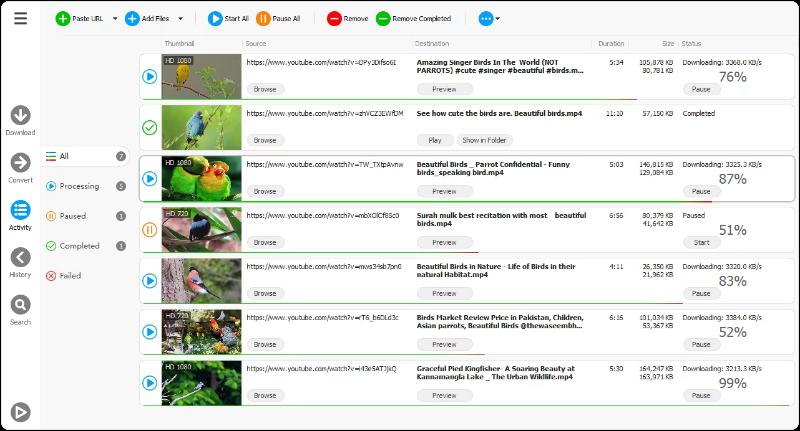
Task: Open the hamburger menu icon
Action: pyautogui.click(x=20, y=18)
